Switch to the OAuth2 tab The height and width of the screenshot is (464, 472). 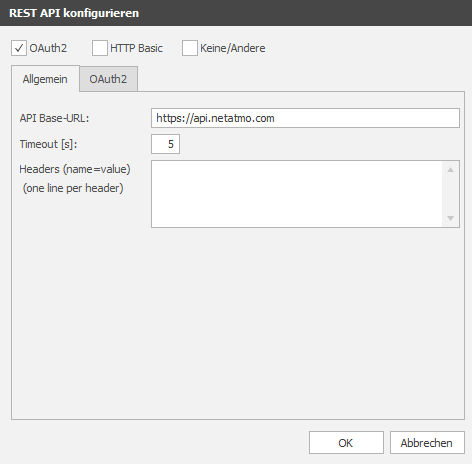[x=108, y=79]
